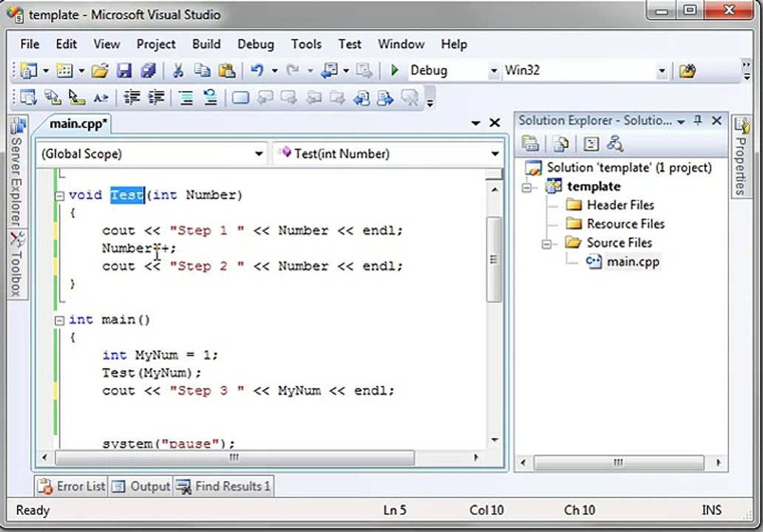Click the Cut scissors icon

pos(178,71)
